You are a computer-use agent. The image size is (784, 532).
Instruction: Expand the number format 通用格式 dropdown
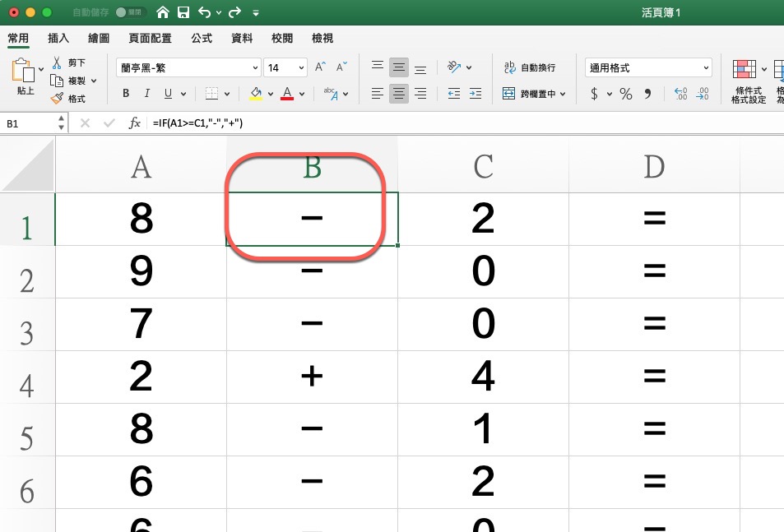[x=706, y=67]
